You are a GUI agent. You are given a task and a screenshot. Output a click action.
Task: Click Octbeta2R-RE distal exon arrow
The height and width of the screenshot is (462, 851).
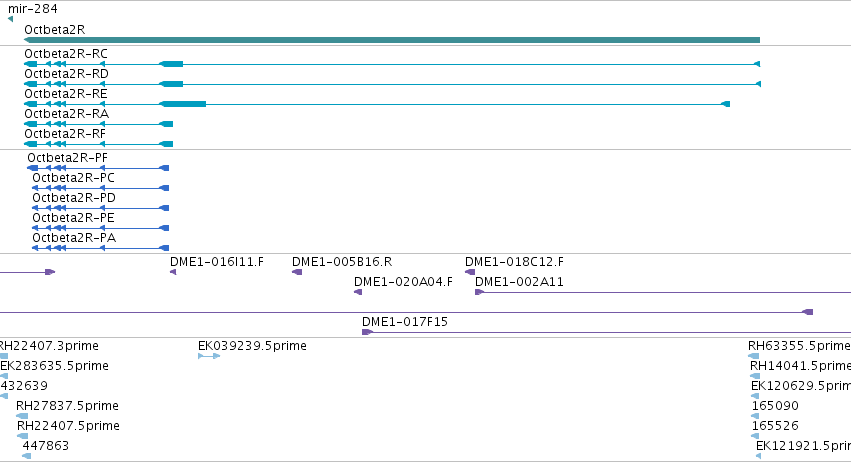click(x=725, y=104)
